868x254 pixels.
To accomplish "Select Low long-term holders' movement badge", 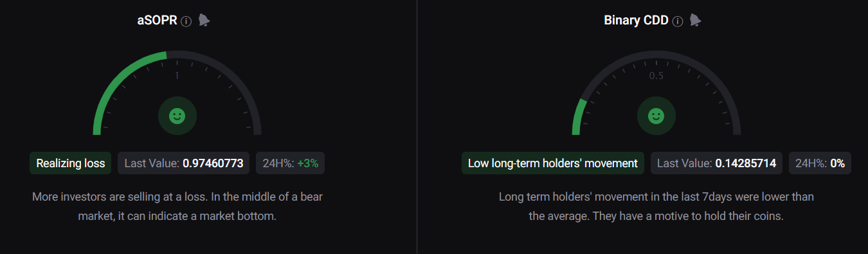I will click(553, 163).
